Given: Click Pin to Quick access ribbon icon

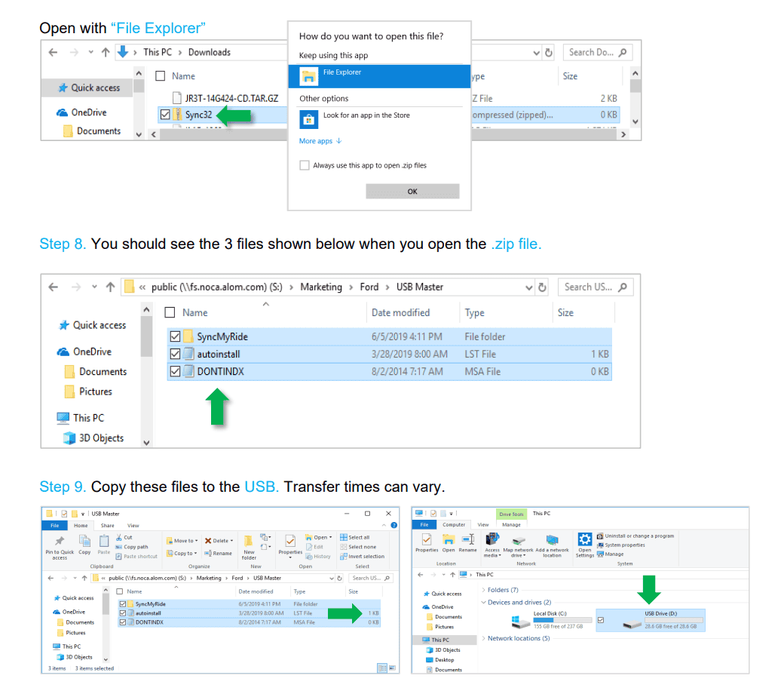Looking at the screenshot, I should pos(59,542).
